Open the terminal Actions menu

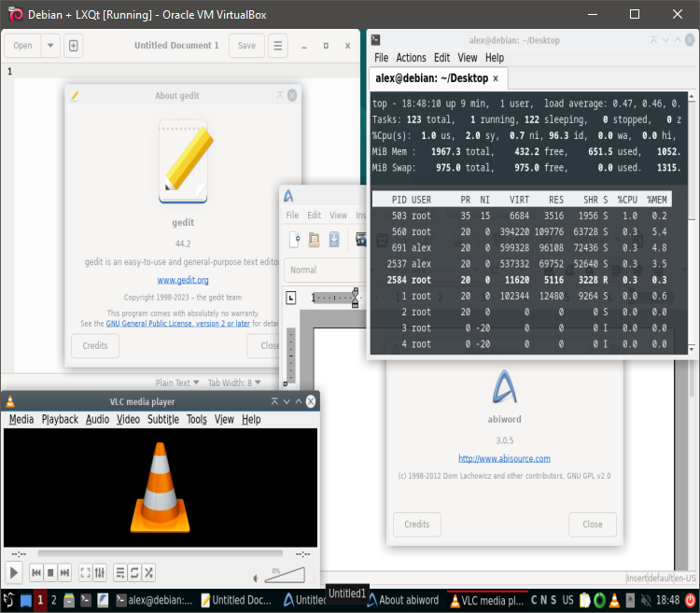tap(411, 58)
